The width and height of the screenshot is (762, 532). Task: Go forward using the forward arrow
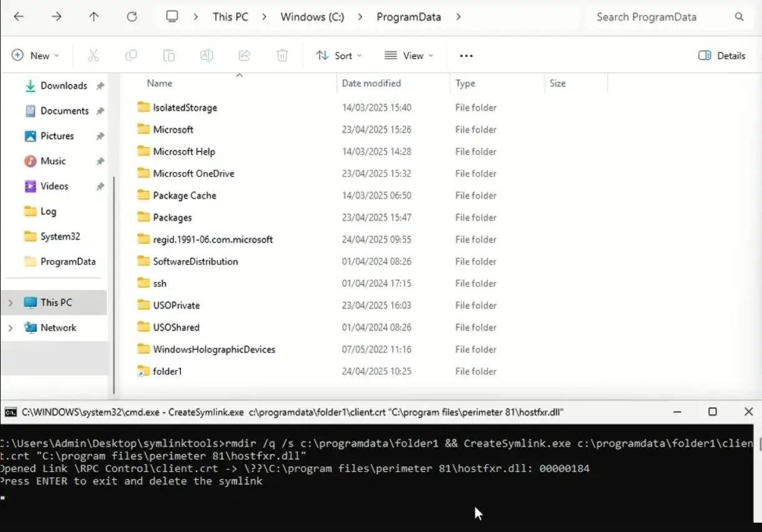pos(56,17)
